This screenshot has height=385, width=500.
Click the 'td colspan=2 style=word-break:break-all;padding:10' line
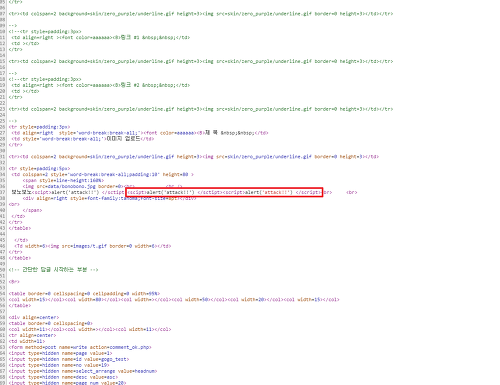[102, 174]
